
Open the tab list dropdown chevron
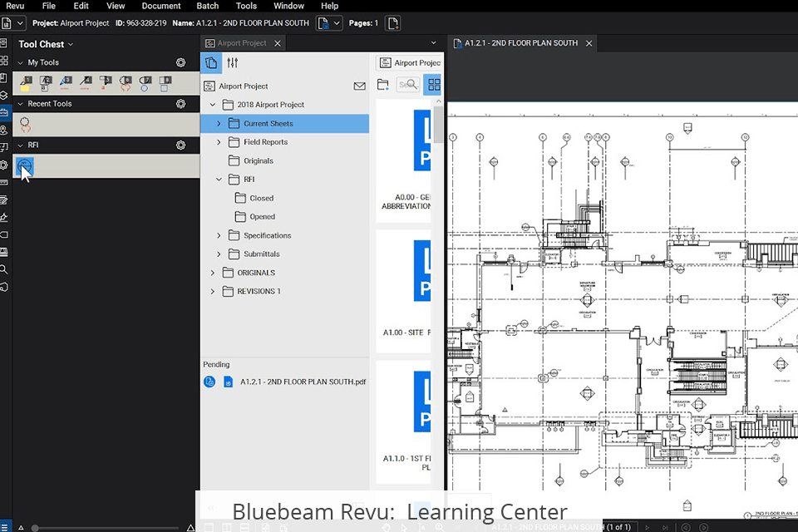pos(434,42)
